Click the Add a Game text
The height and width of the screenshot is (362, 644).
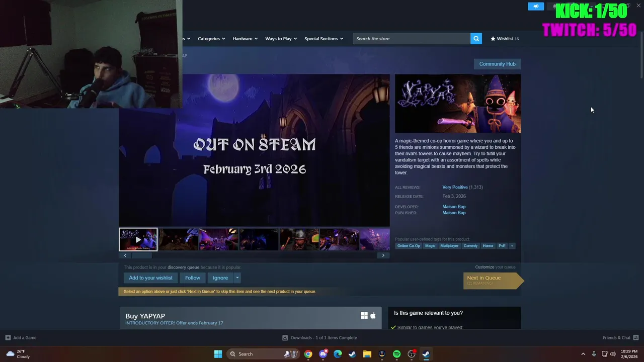point(25,338)
